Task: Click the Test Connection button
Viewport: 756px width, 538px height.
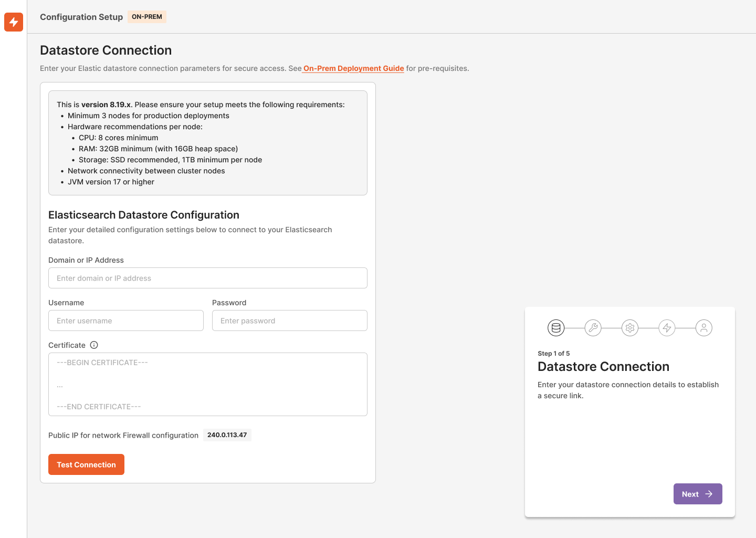Action: [86, 464]
